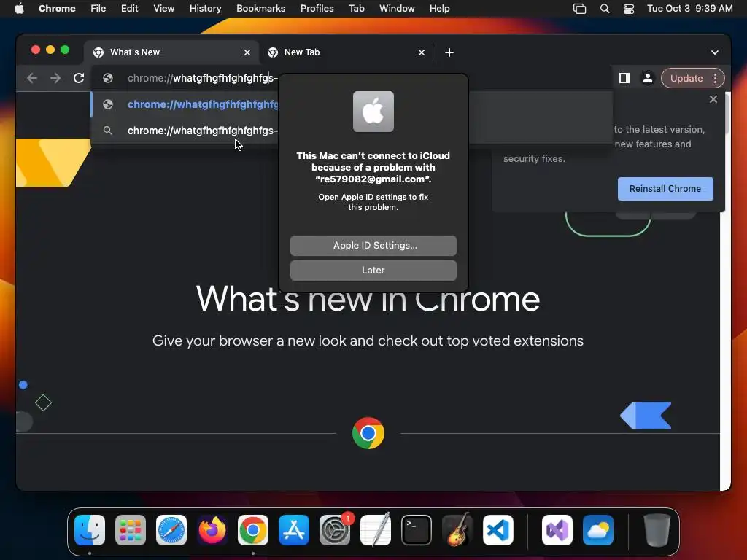The width and height of the screenshot is (747, 560).
Task: Close the What's New tab
Action: 247,52
